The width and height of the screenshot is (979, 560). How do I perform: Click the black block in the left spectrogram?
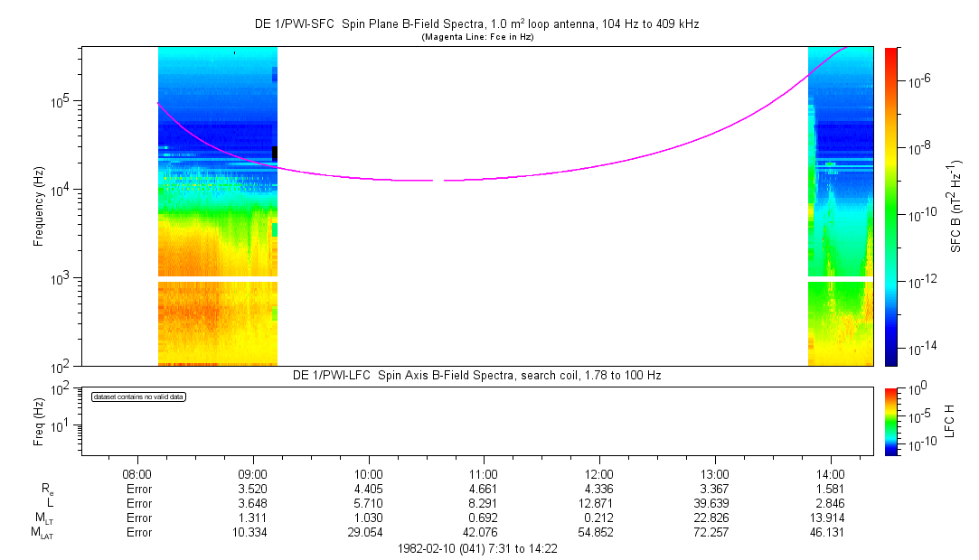[275, 154]
